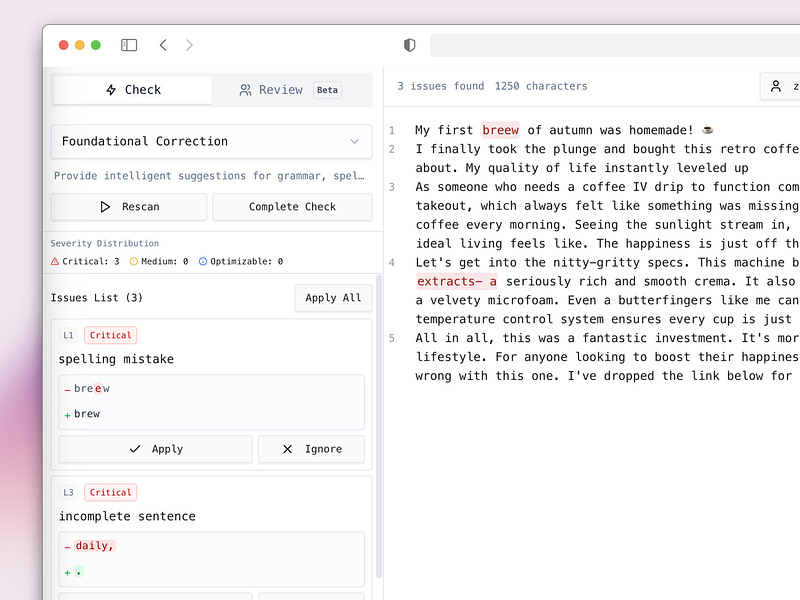Click the removed text 'daily,'
This screenshot has width=800, height=600.
(x=95, y=545)
